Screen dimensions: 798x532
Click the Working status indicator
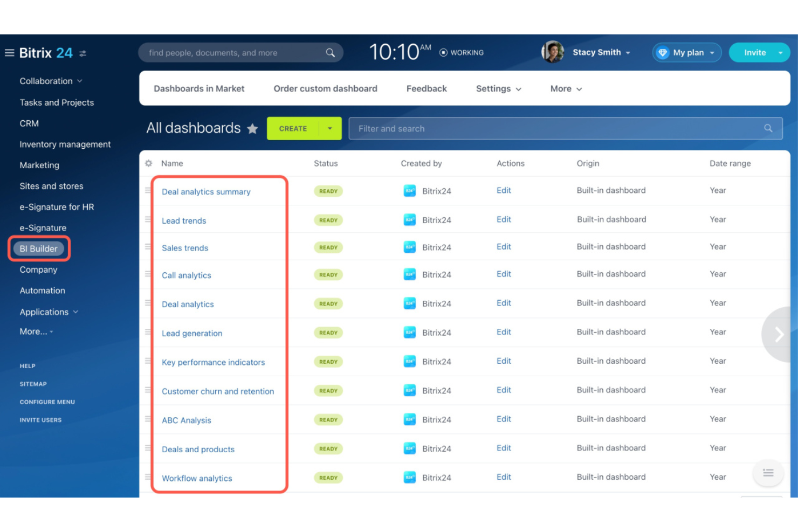point(462,52)
